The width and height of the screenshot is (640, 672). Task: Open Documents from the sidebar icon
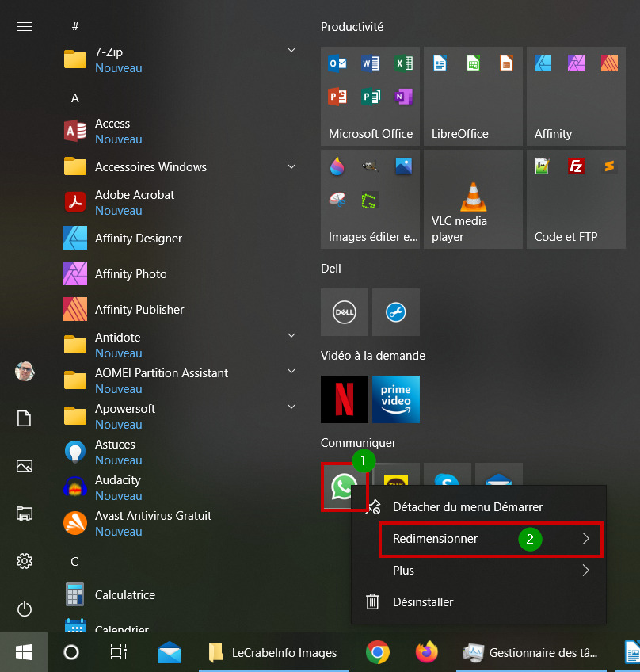25,418
